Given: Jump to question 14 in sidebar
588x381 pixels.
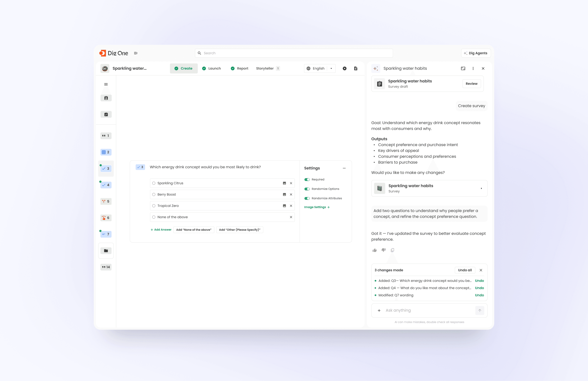Looking at the screenshot, I should pyautogui.click(x=106, y=267).
